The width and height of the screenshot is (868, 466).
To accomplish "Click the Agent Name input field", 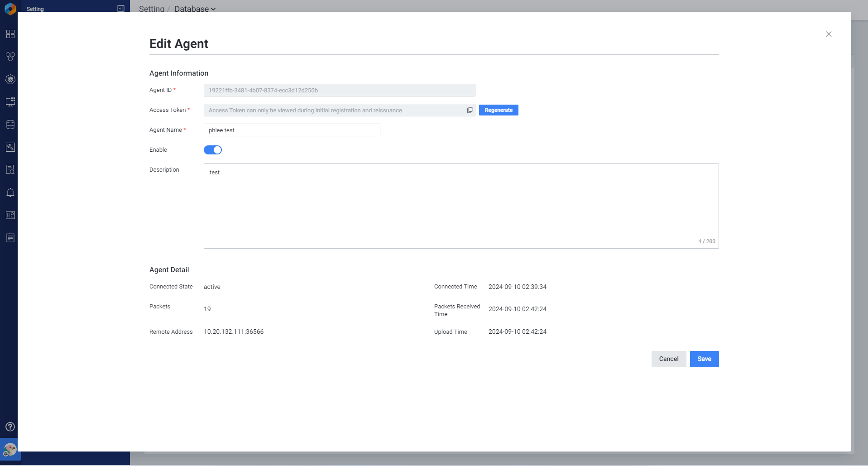I will 292,130.
